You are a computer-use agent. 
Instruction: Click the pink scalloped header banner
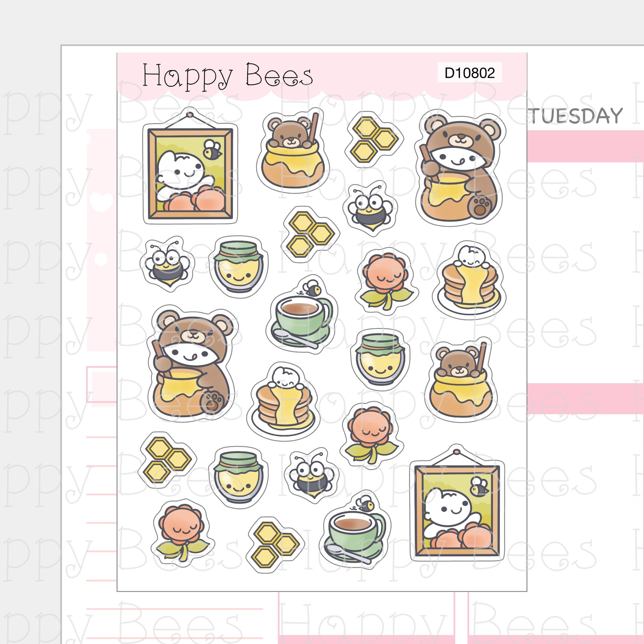[x=322, y=76]
